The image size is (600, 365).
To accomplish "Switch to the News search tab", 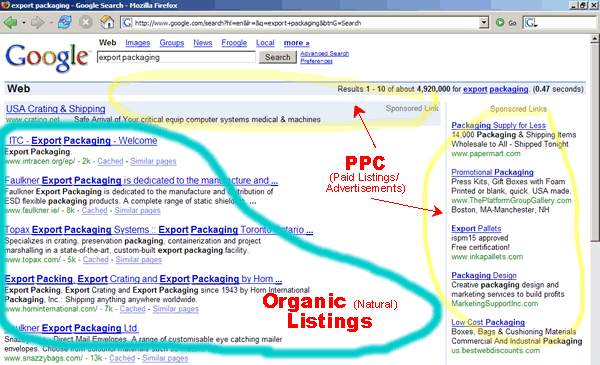I will point(203,43).
